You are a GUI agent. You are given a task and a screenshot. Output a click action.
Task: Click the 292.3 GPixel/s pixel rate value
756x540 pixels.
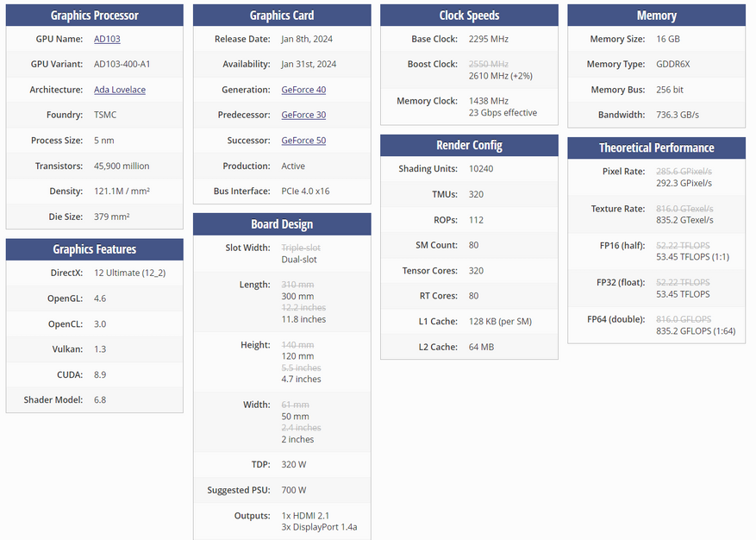[x=684, y=183]
